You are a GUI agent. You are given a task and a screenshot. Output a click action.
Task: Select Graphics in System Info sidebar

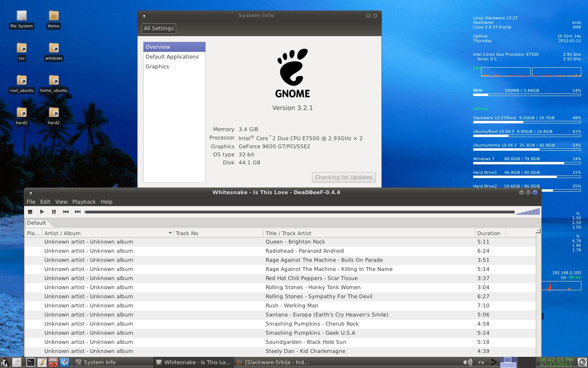pos(157,67)
